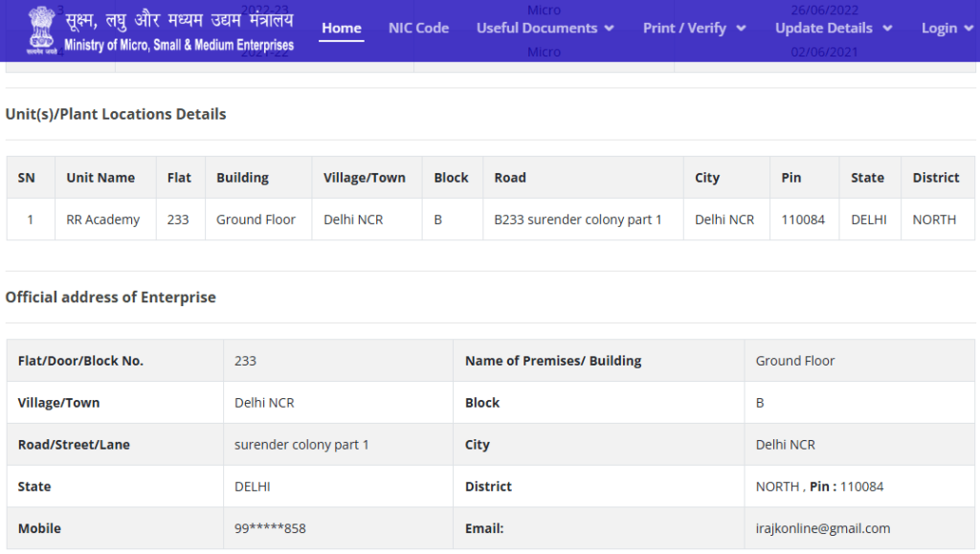Viewport: 980px width, 554px height.
Task: Click pin code 110084 in the unit table
Action: [803, 219]
